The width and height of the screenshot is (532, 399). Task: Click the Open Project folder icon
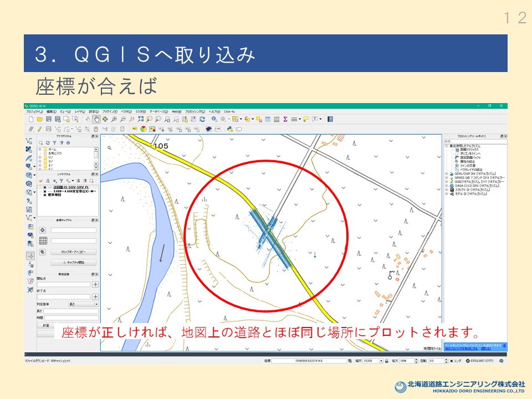[x=40, y=119]
